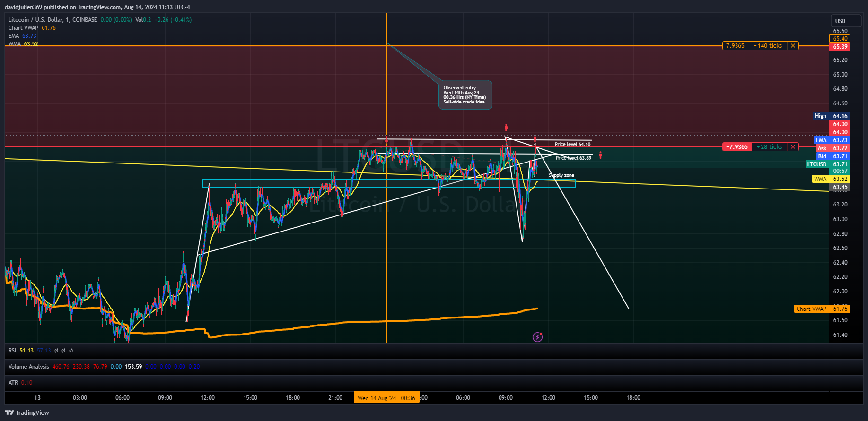Click the Litecoin / U.S. Dollar symbol title
This screenshot has width=868, height=421.
tap(53, 20)
